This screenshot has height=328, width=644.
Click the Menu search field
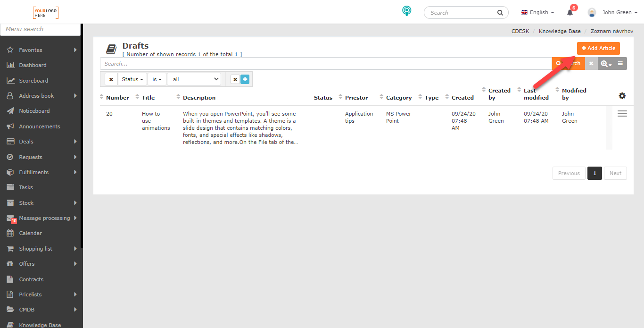pos(40,29)
